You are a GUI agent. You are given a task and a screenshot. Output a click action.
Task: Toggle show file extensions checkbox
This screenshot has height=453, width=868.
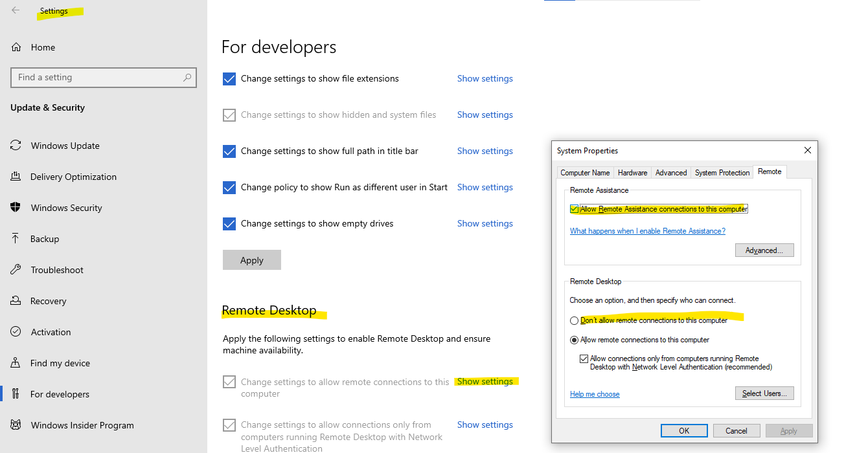coord(229,79)
